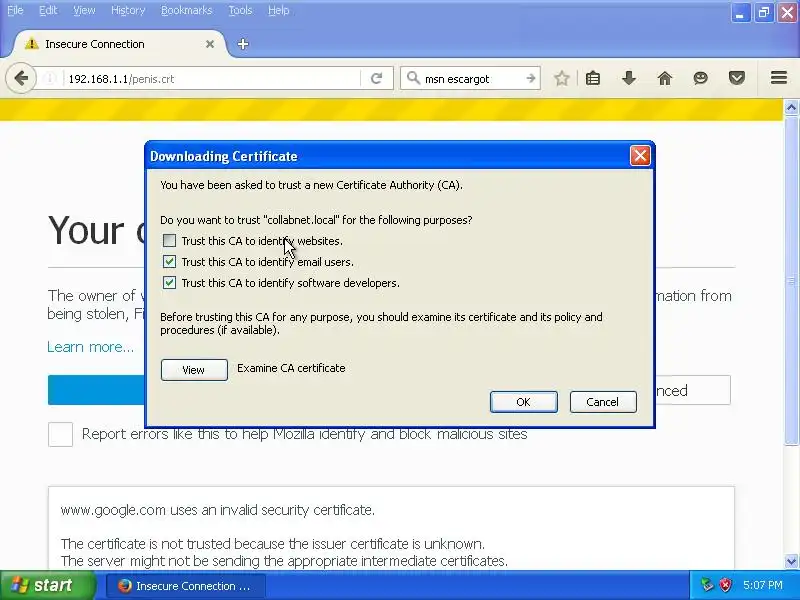Open the Bookmarks menu

186,10
